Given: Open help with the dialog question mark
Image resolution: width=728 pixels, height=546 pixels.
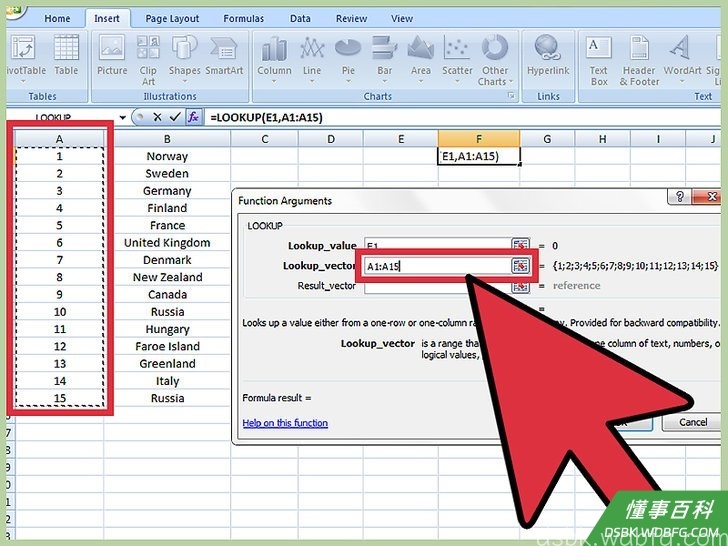Looking at the screenshot, I should pyautogui.click(x=679, y=197).
